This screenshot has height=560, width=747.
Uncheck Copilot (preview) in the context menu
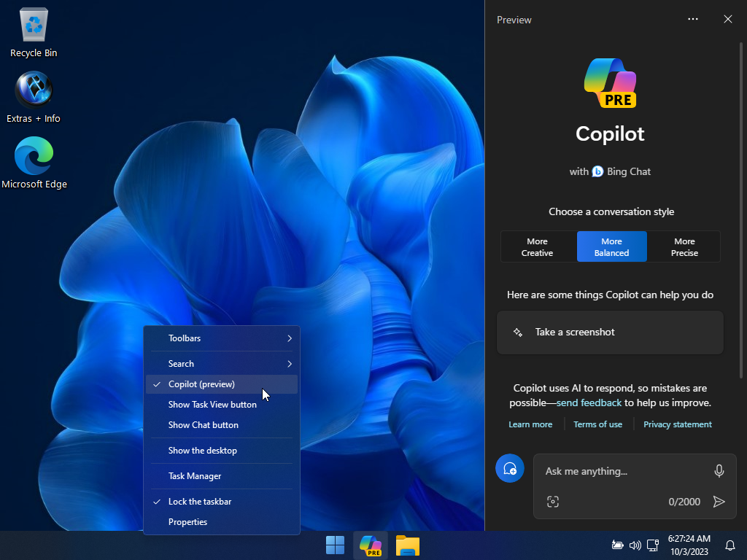[201, 384]
